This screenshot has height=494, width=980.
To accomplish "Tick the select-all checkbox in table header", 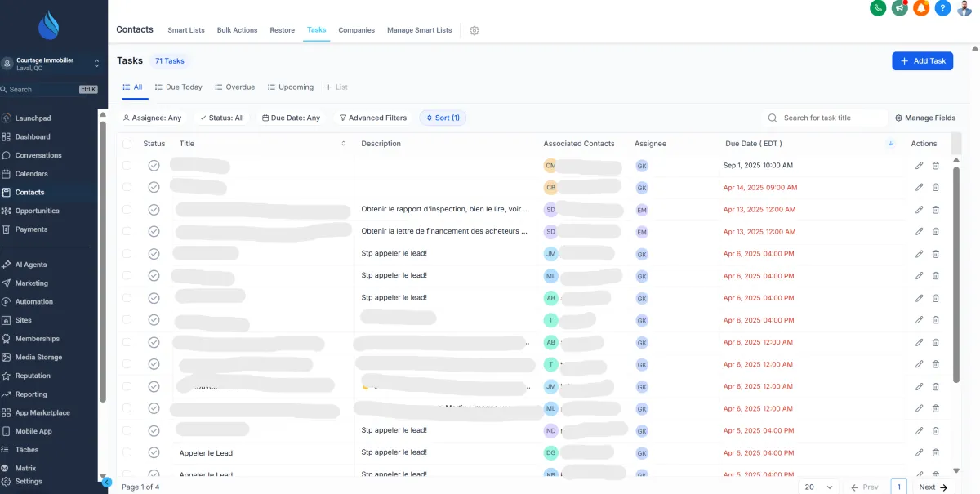I will click(x=127, y=144).
